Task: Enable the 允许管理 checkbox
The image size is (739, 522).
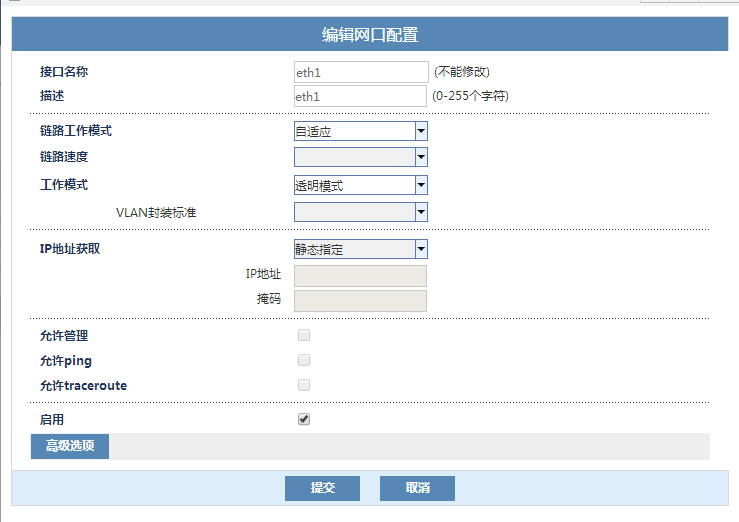Action: [304, 336]
